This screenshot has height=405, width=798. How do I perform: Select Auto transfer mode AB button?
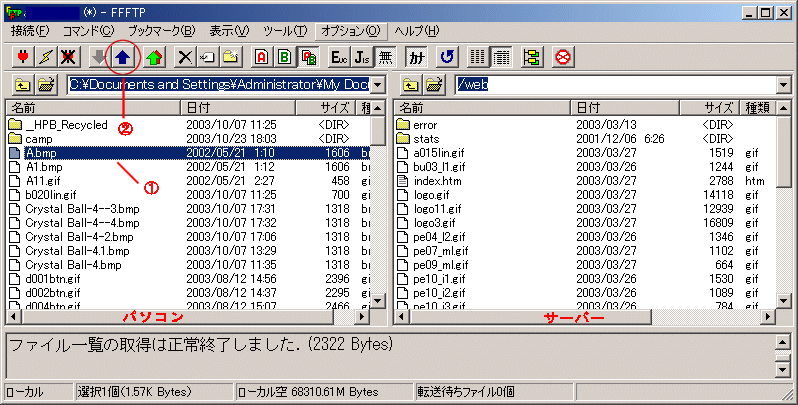[308, 57]
